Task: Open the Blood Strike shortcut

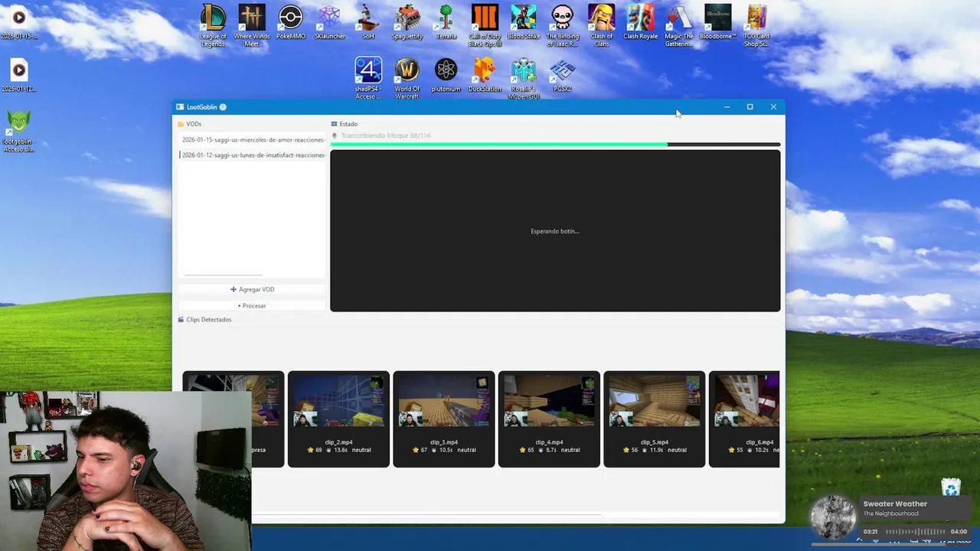Action: (x=524, y=21)
